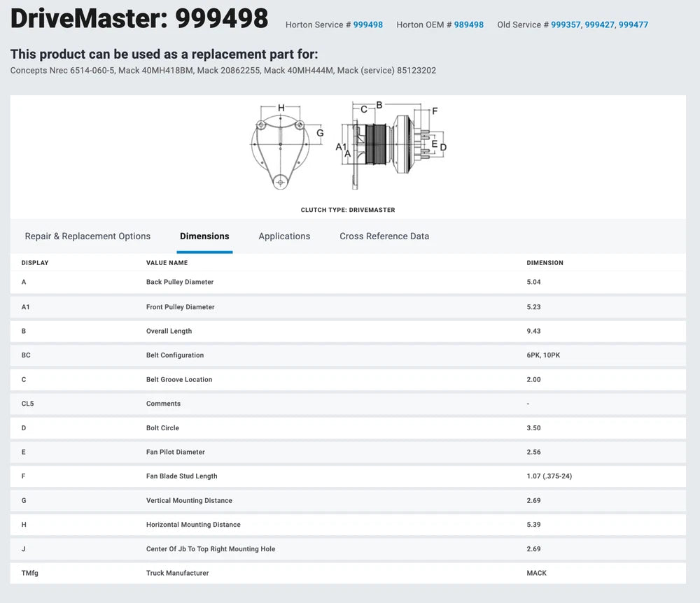
Task: Select the Overall Length row label
Action: pyautogui.click(x=169, y=331)
